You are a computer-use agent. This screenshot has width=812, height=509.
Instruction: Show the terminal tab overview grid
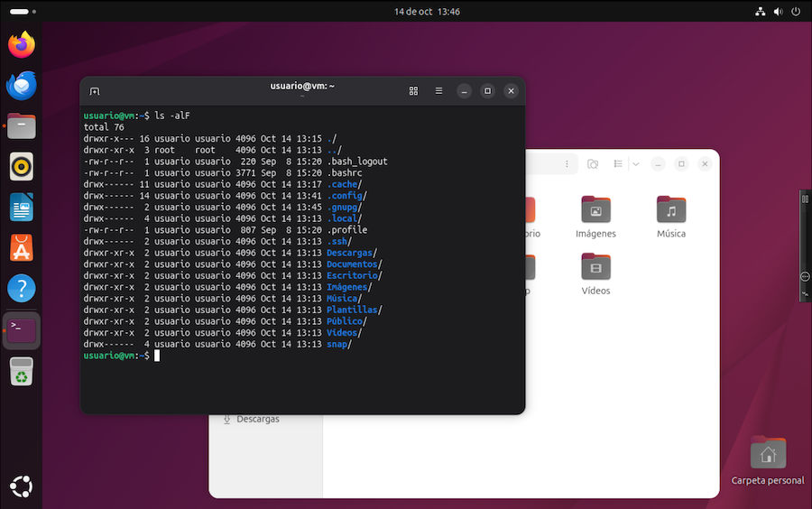pyautogui.click(x=413, y=91)
